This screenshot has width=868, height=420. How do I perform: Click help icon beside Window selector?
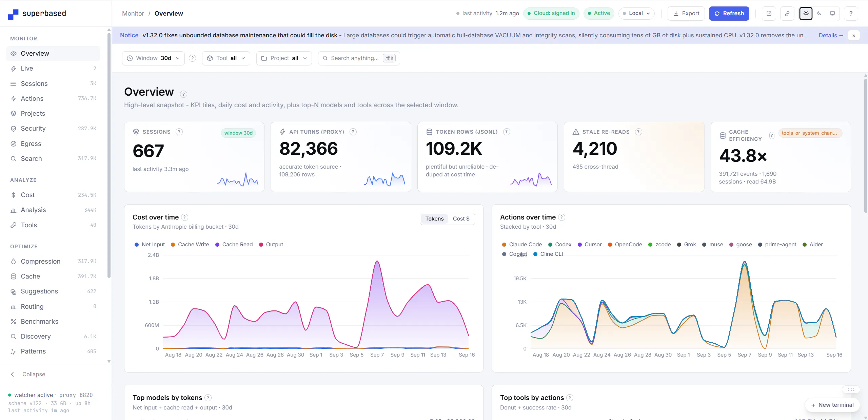point(192,58)
